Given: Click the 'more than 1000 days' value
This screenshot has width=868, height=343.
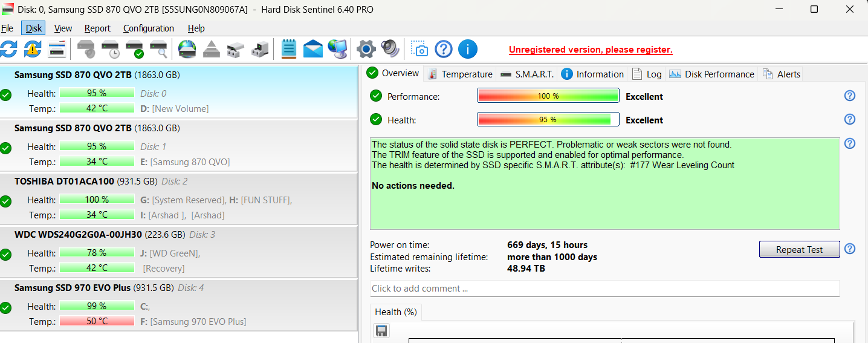Looking at the screenshot, I should tap(552, 256).
